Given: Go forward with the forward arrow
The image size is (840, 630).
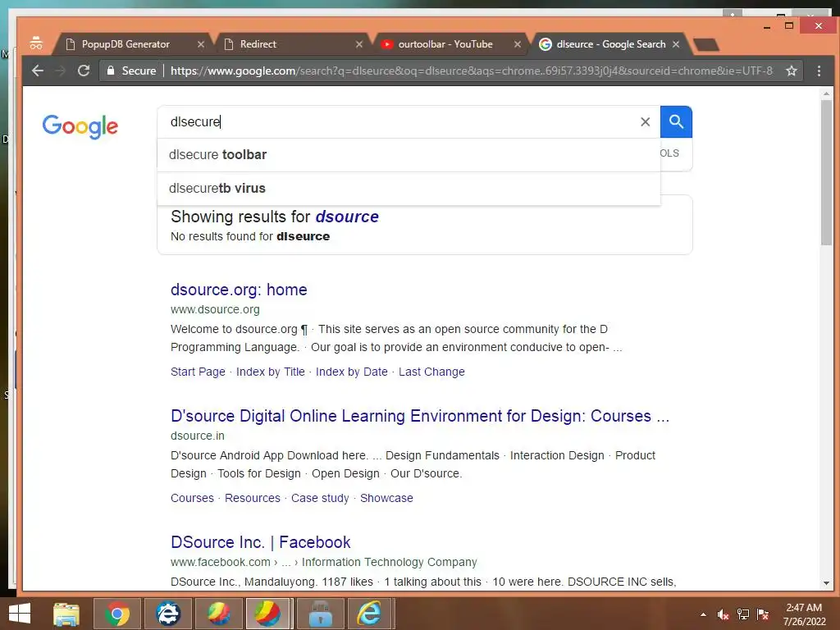Looking at the screenshot, I should [61, 71].
